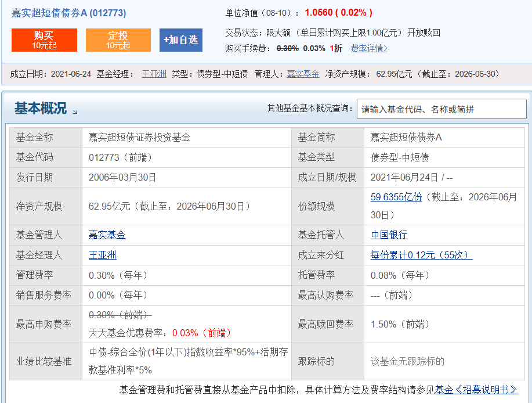
Task: Select establishment date 2021年06月24日 / --
Action: [411, 177]
